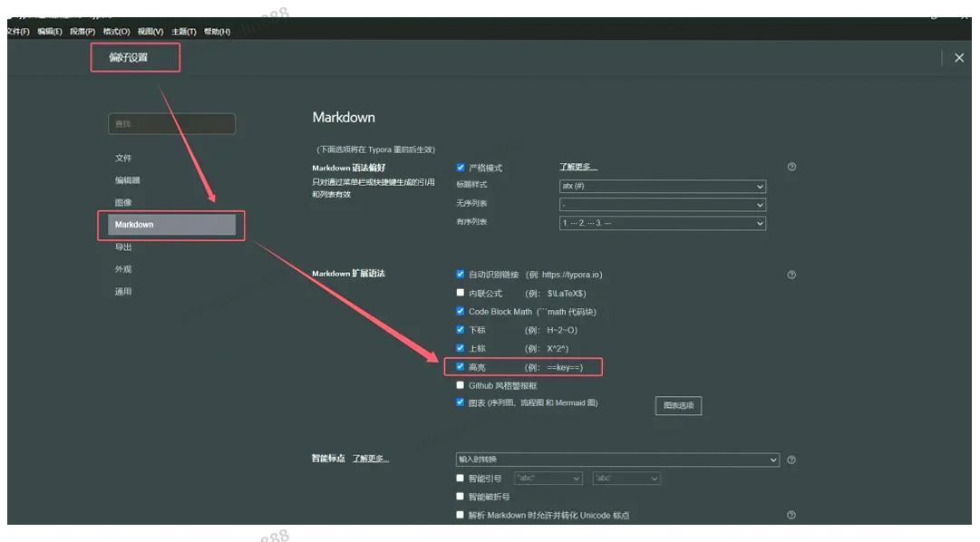Toggle the Code Block Math checkbox

460,311
